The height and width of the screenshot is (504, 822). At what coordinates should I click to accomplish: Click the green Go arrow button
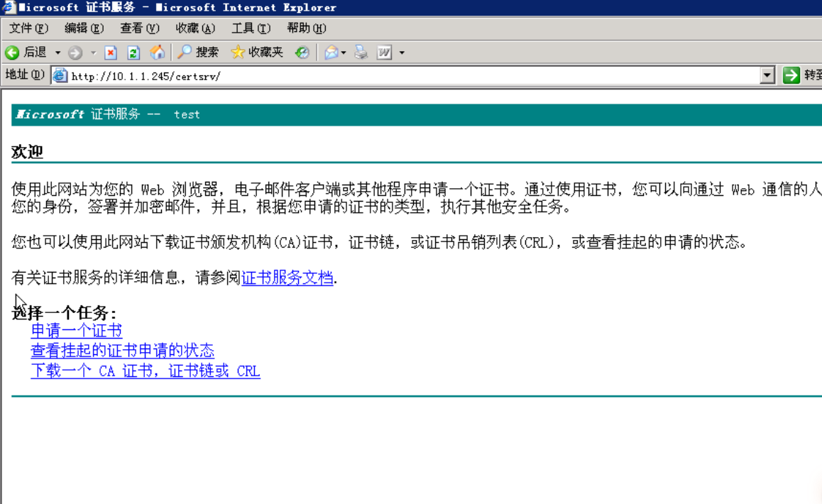791,75
